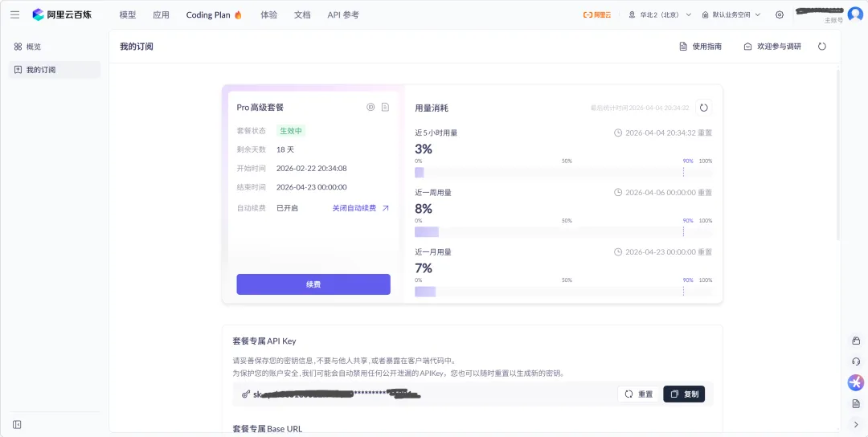Click the 8% usage value

pyautogui.click(x=424, y=209)
